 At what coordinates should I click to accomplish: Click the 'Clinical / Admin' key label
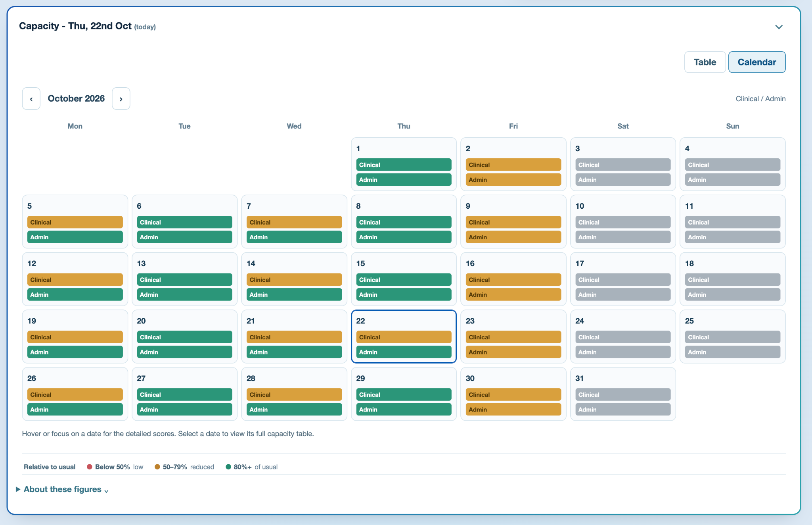(760, 99)
